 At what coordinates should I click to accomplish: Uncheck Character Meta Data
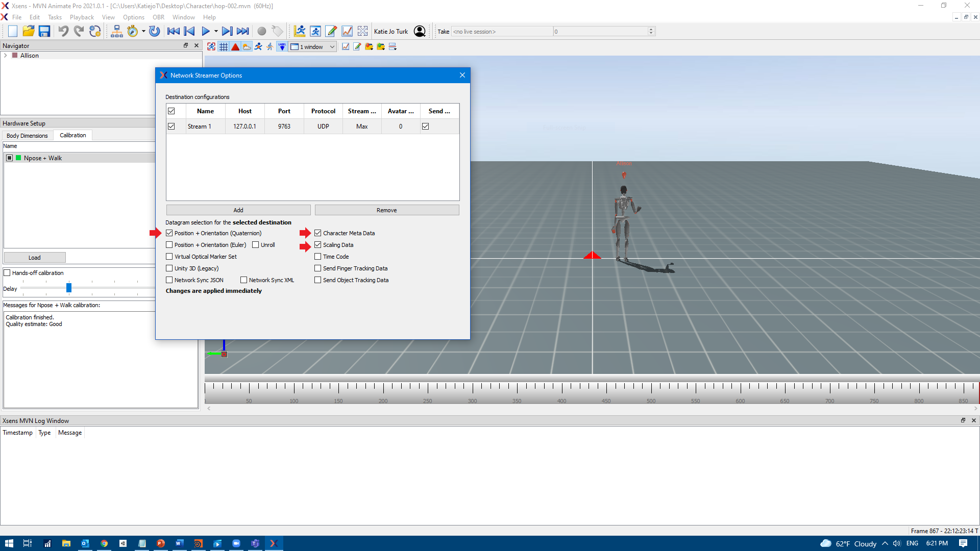pos(318,233)
